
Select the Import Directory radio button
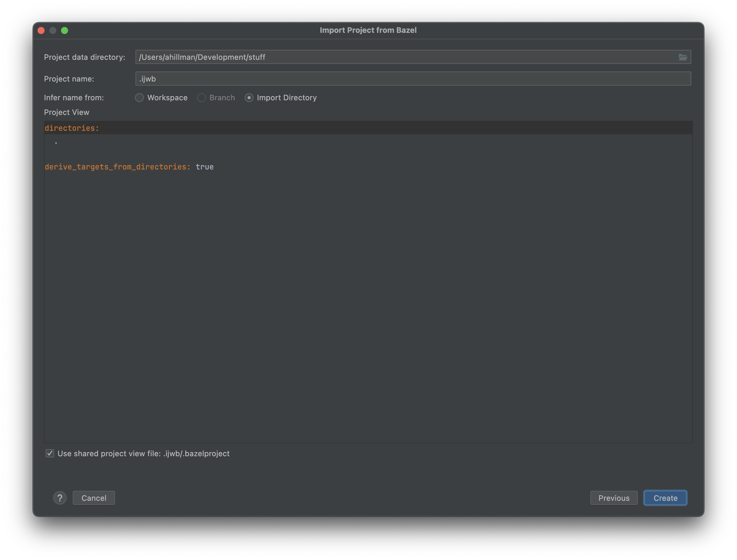click(249, 98)
